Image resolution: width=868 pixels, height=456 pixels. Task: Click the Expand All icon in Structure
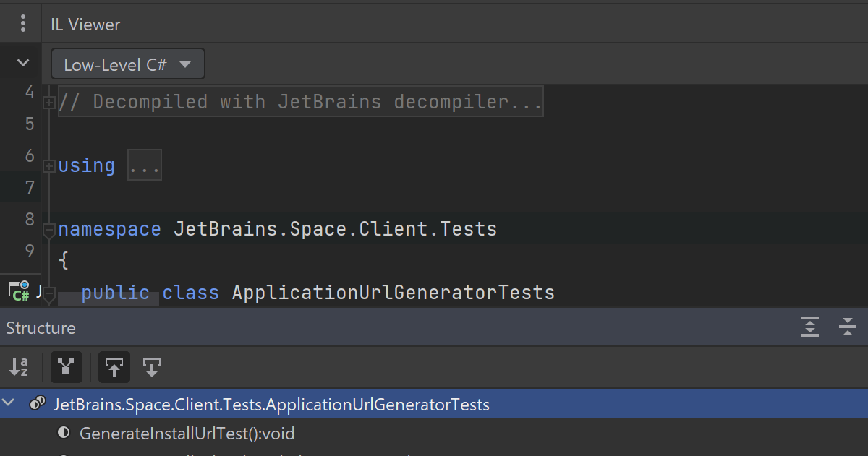[x=810, y=327]
